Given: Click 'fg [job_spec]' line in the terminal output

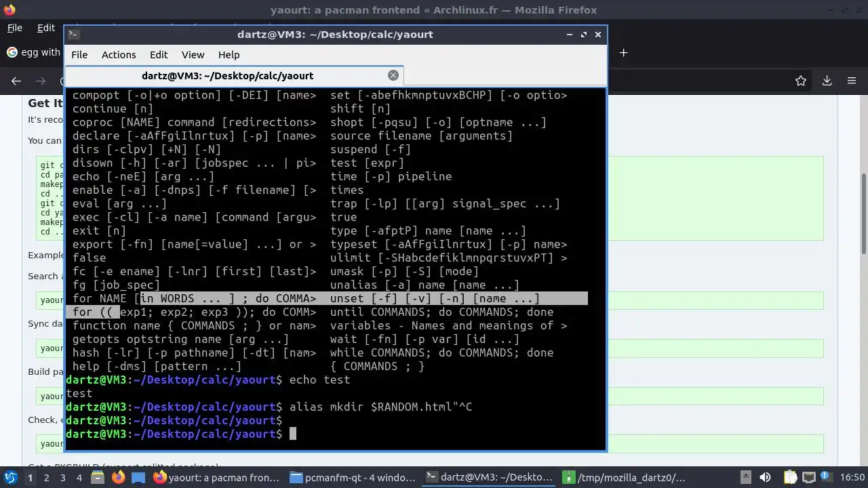Looking at the screenshot, I should point(116,285).
